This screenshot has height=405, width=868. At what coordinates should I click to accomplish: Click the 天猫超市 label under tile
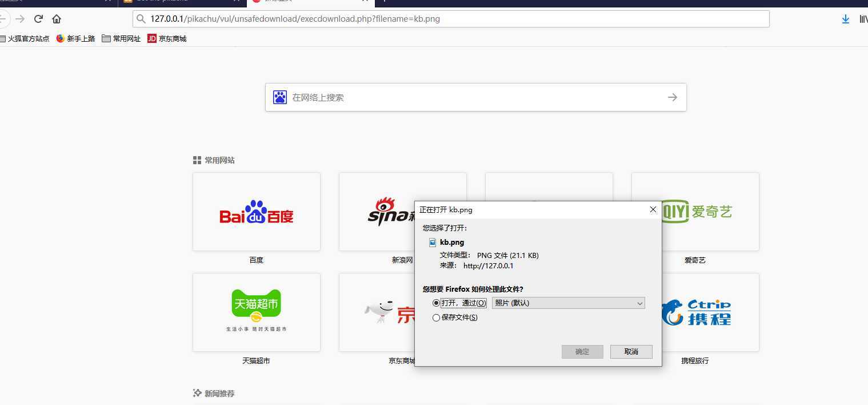click(x=257, y=360)
